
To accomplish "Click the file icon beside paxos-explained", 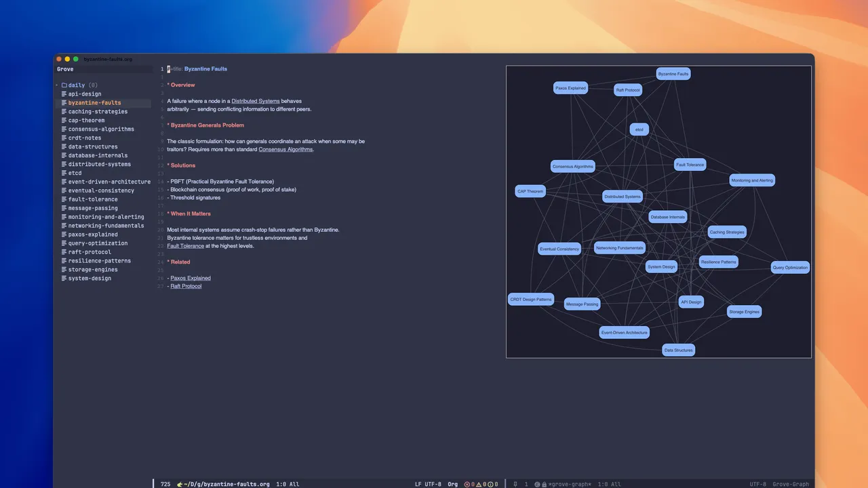I will click(x=64, y=235).
